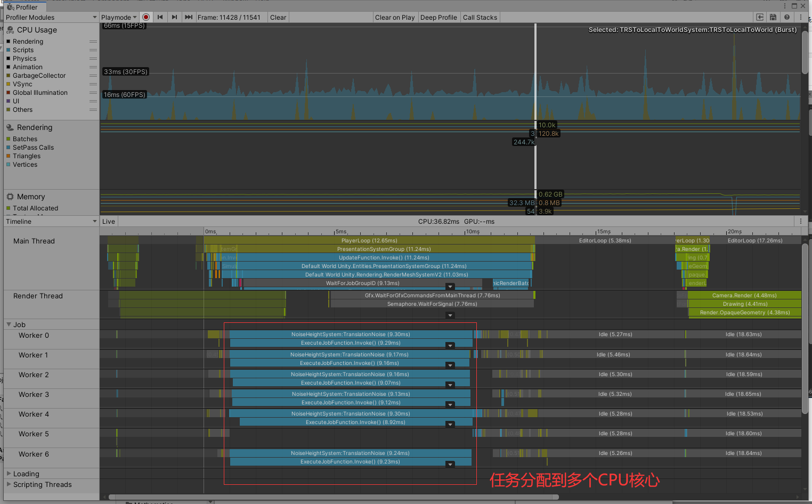Select Worker 0 NoiseHeightSystem:TranslationNoise sample

pyautogui.click(x=351, y=335)
